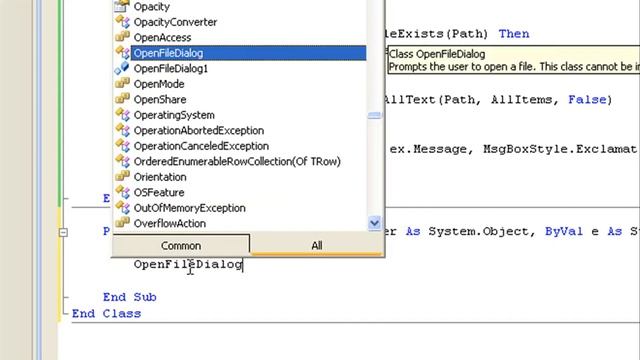Click the enum icon beside OpenMode

click(122, 84)
